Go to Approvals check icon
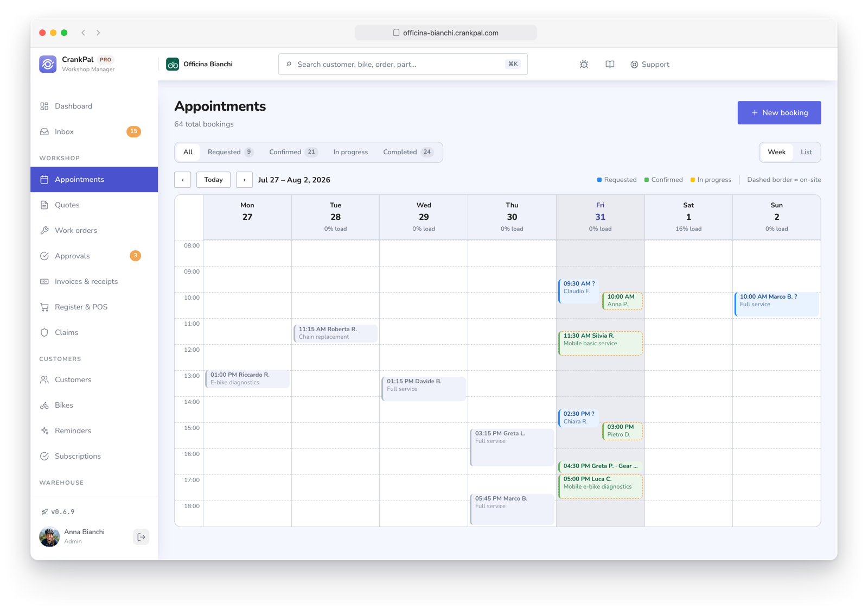Screen dimensions: 868x614 (44, 256)
